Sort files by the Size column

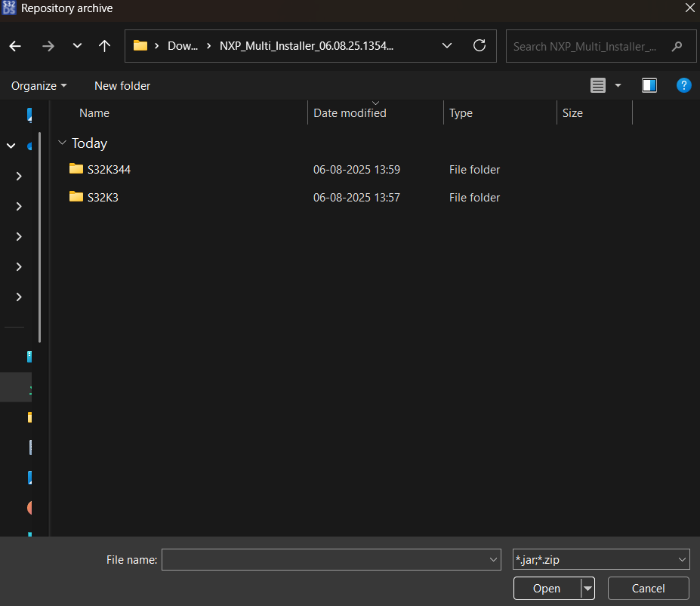(572, 113)
